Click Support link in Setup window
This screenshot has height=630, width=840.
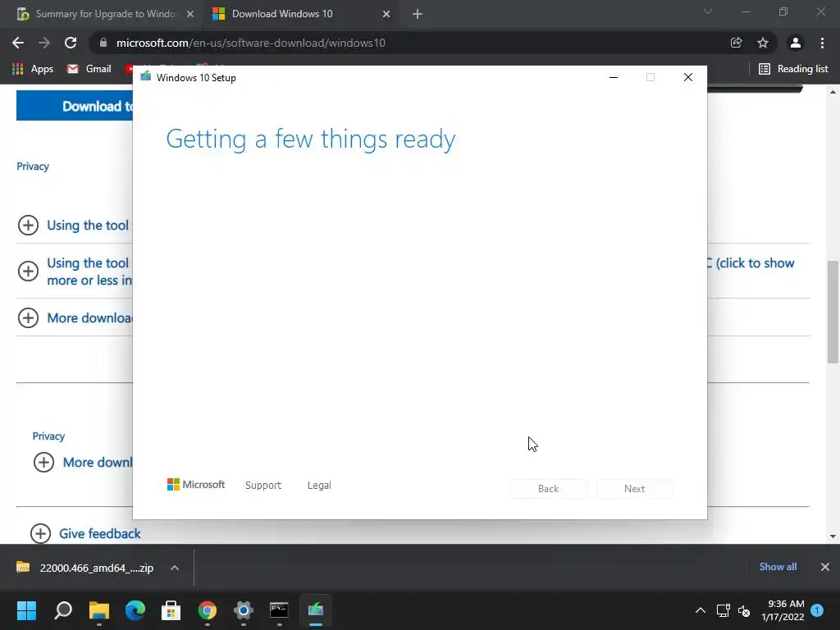pos(263,486)
